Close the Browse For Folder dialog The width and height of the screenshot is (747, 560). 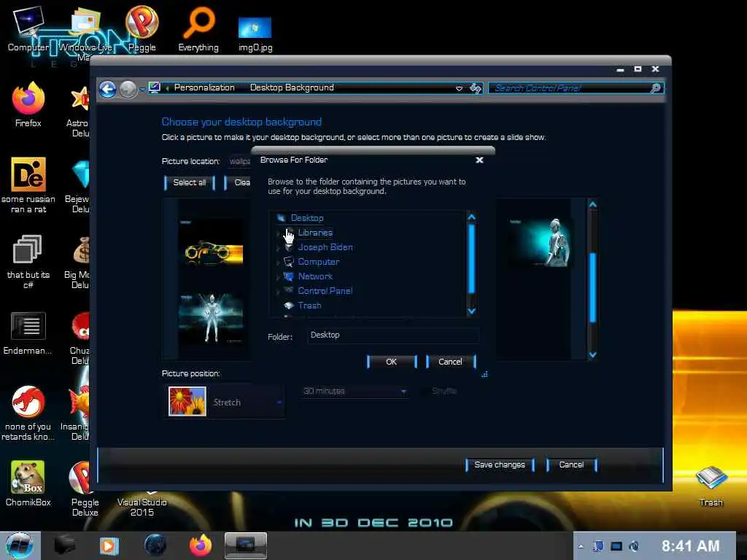(480, 160)
